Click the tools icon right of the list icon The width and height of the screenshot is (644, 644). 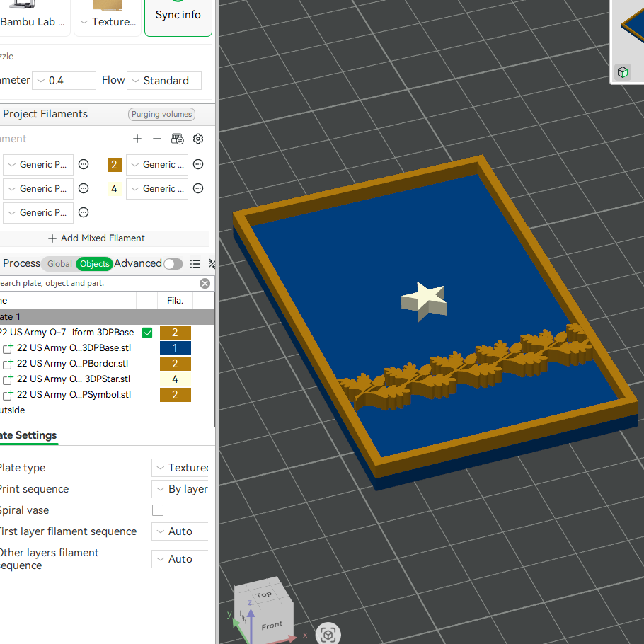[x=212, y=264]
